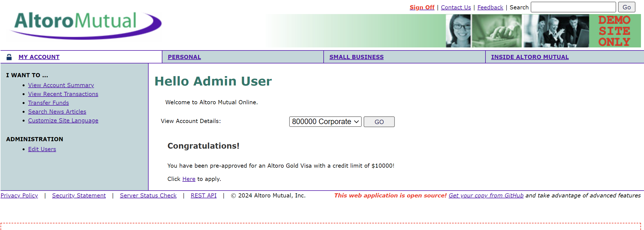This screenshot has width=644, height=230.
Task: Click the 'View Account Details:' label
Action: (x=191, y=121)
